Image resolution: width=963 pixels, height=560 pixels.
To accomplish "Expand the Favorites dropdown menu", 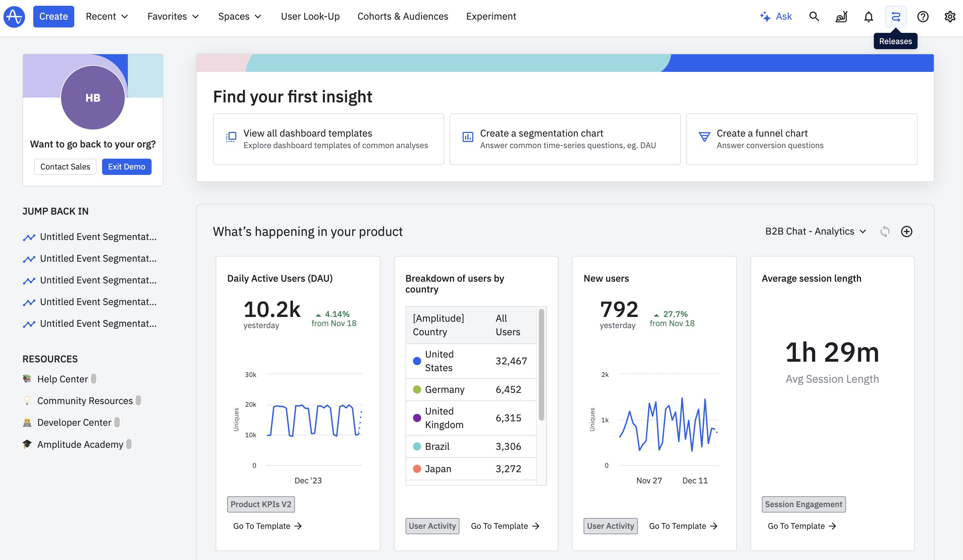I will point(173,16).
